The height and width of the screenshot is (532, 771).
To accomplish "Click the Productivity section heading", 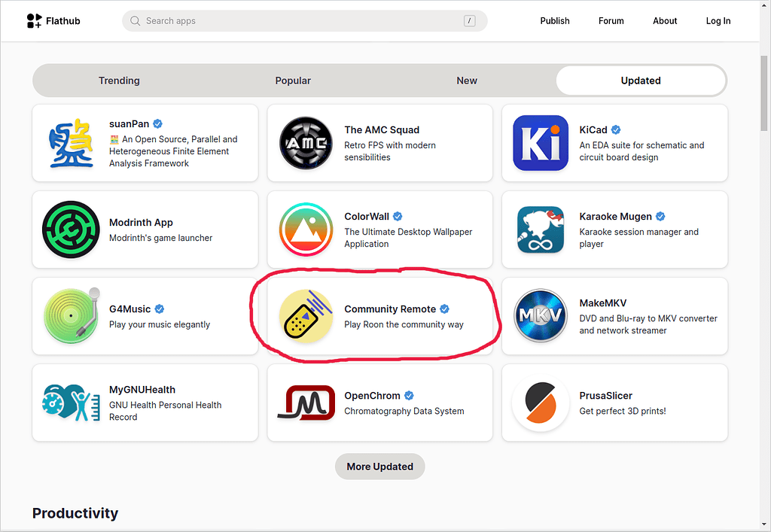I will 75,513.
